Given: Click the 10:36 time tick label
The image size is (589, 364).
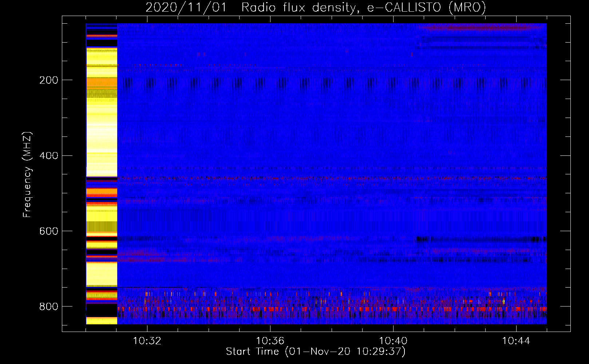Looking at the screenshot, I should (270, 341).
